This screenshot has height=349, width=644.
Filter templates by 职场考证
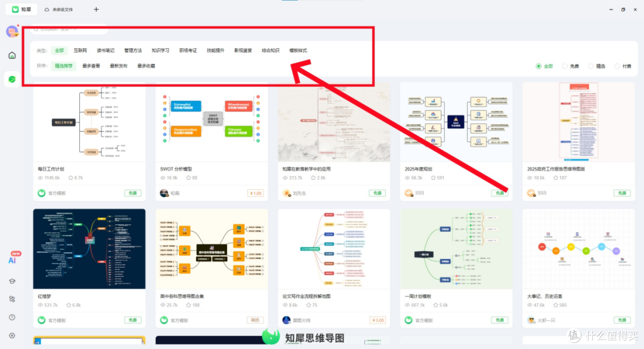pos(188,51)
